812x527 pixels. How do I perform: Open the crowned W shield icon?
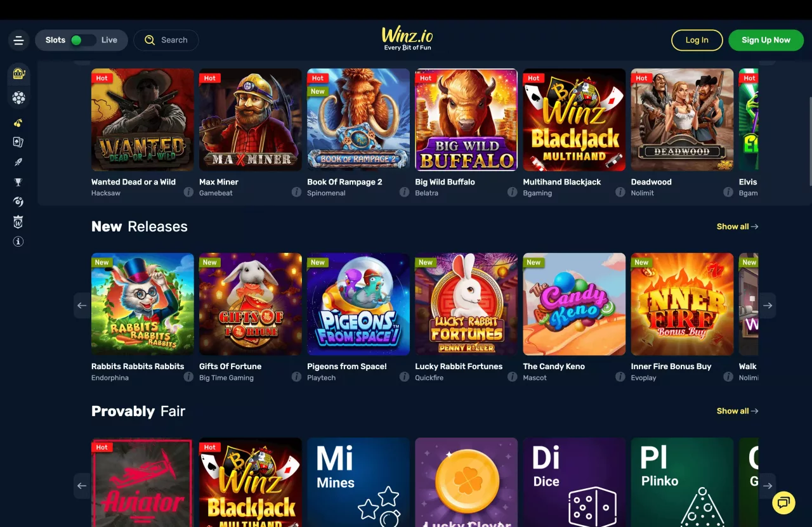pyautogui.click(x=18, y=222)
